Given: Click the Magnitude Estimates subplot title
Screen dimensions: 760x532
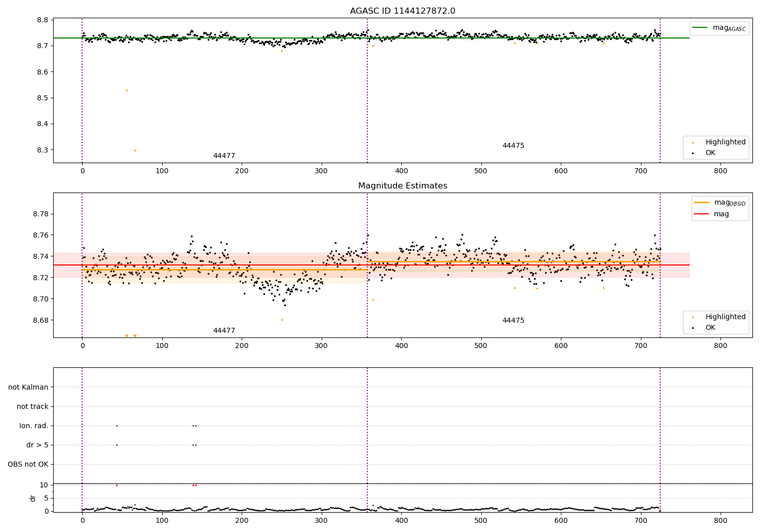Looking at the screenshot, I should click(x=402, y=186).
